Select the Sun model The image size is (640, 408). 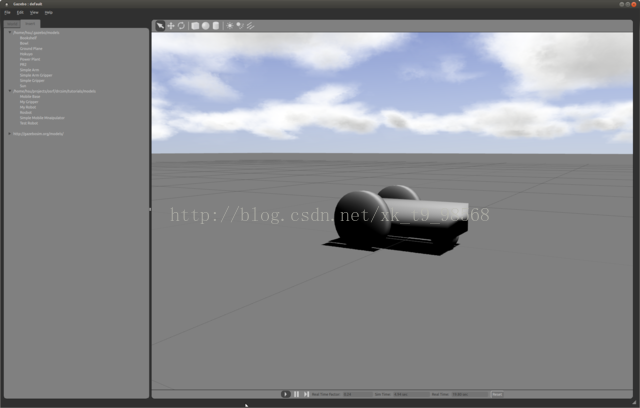click(x=23, y=86)
